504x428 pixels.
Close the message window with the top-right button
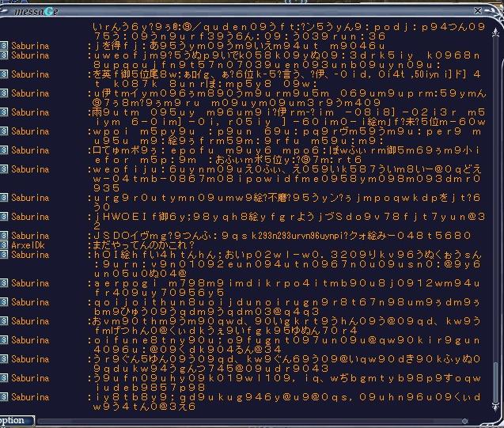click(x=478, y=10)
